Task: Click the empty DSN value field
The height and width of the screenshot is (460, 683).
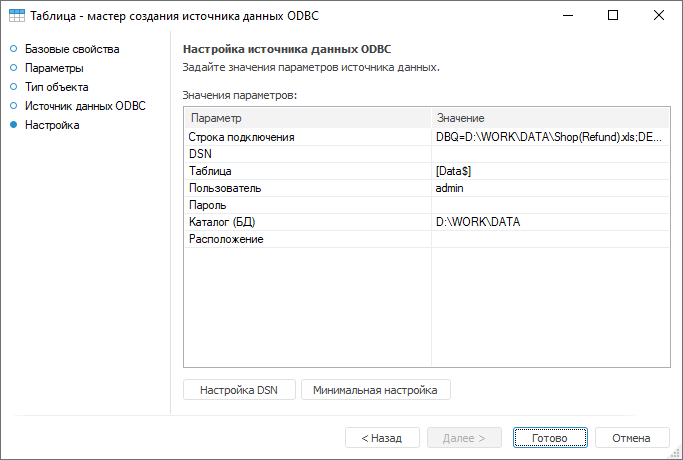Action: click(x=548, y=154)
